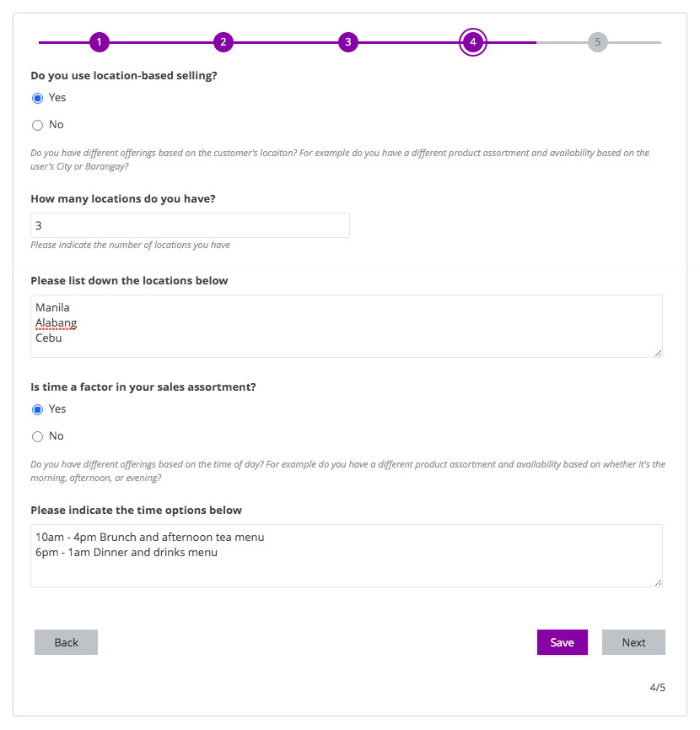Click the misspelled word Alabang

(57, 323)
